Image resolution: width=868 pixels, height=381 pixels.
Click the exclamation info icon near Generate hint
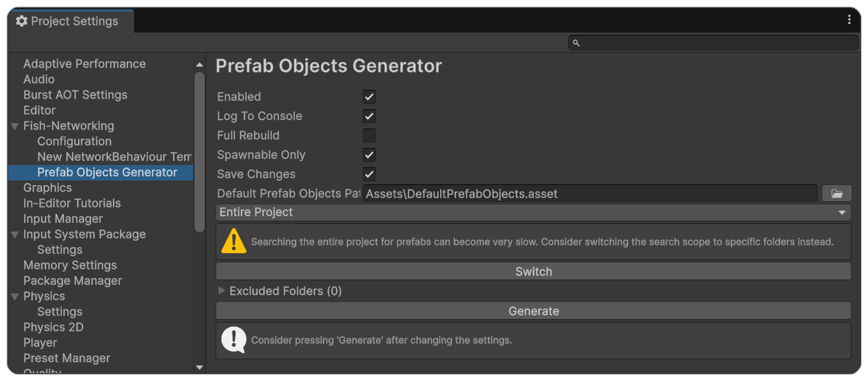click(233, 339)
